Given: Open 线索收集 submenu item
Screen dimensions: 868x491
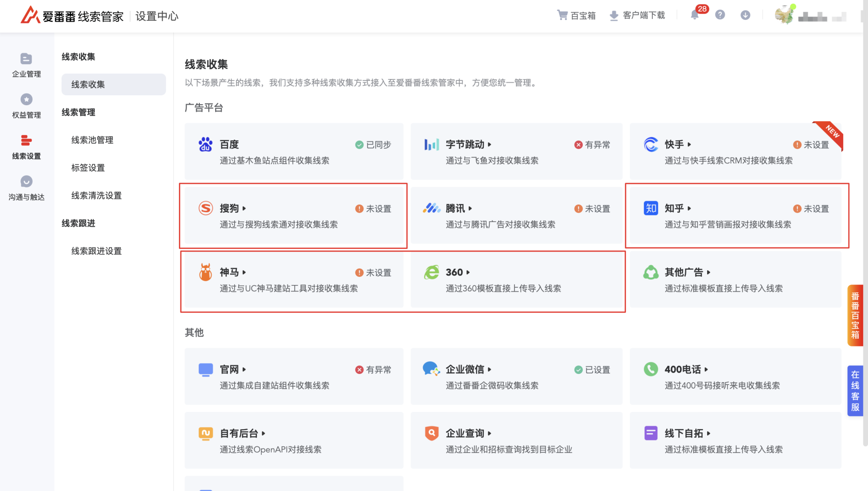Looking at the screenshot, I should (x=113, y=84).
